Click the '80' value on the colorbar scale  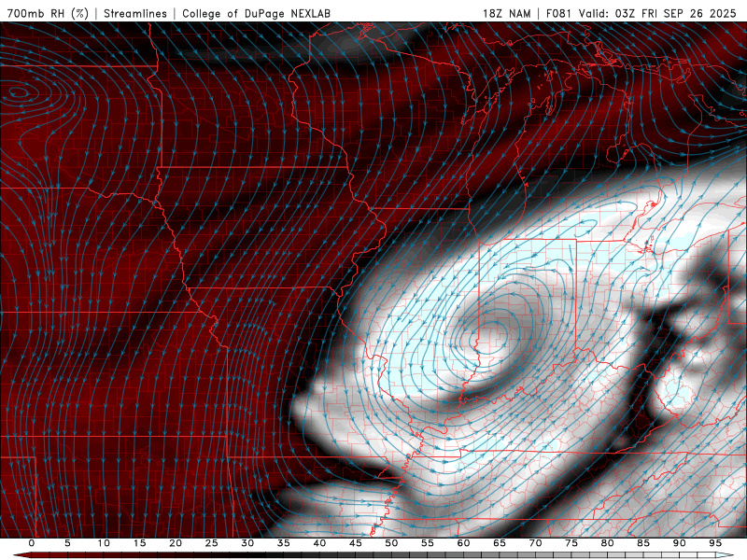(x=607, y=543)
